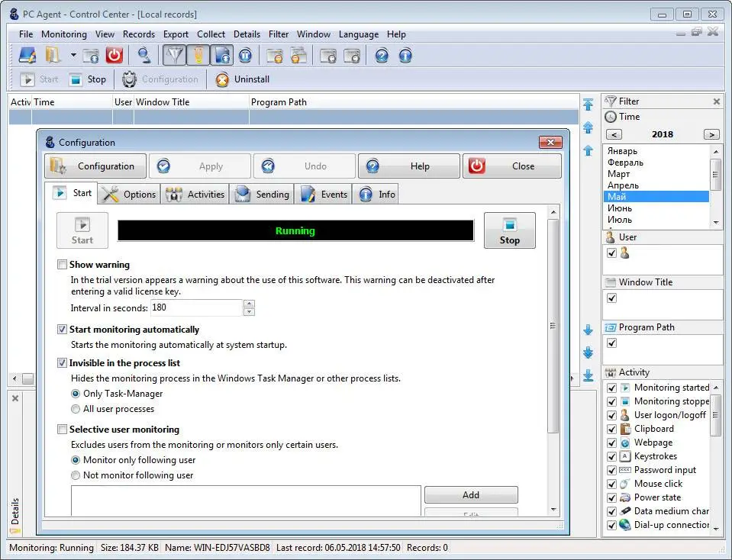Select the All user processes radio option
Viewport: 732px width, 560px height.
tap(76, 409)
